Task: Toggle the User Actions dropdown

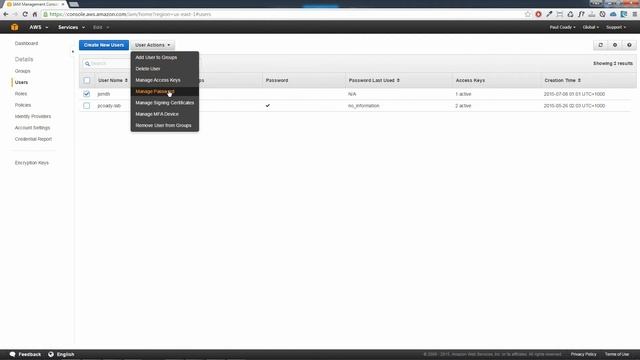Action: click(x=153, y=45)
